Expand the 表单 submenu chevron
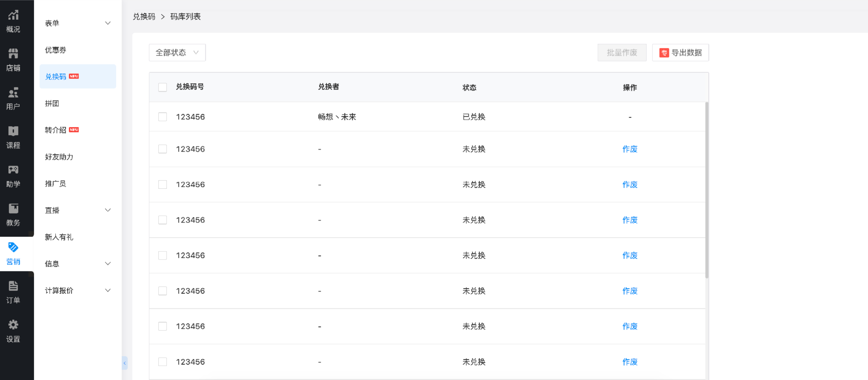868x380 pixels. [x=108, y=23]
